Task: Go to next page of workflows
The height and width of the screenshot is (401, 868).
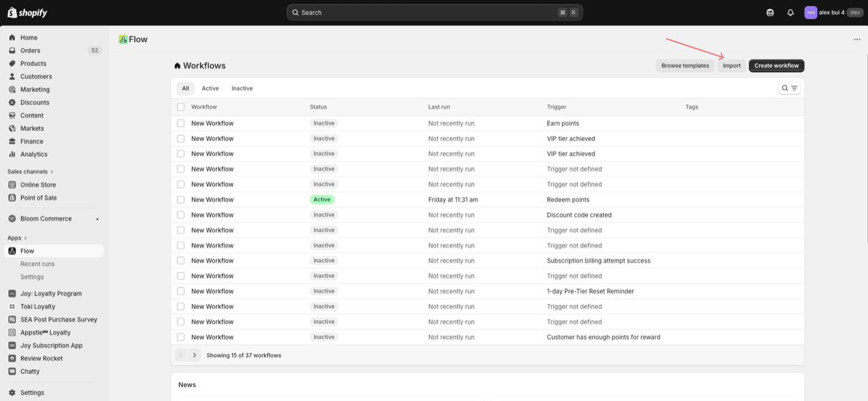Action: [195, 355]
